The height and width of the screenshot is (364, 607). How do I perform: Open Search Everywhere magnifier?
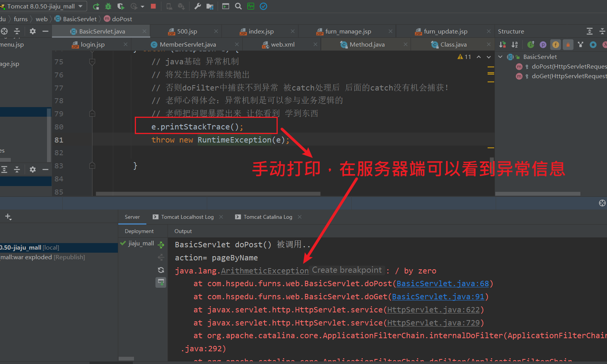pos(238,6)
